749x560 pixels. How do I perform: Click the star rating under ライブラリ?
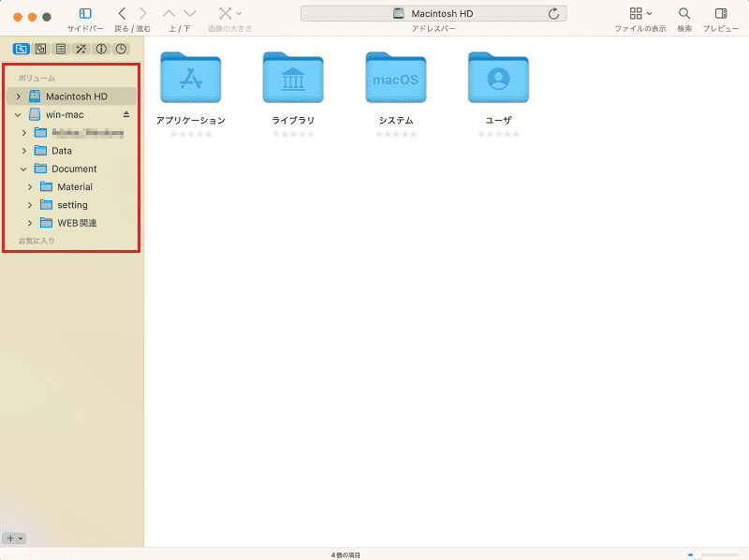tap(293, 134)
